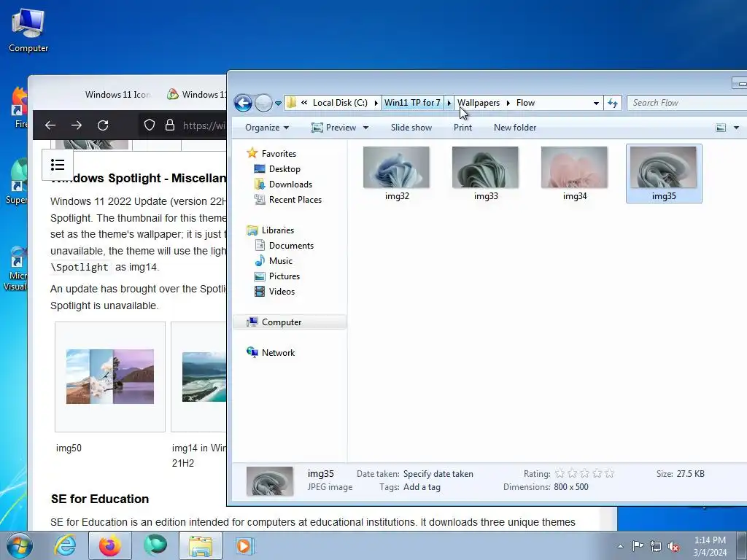Reload the page in Firefox
The width and height of the screenshot is (747, 560).
(103, 125)
